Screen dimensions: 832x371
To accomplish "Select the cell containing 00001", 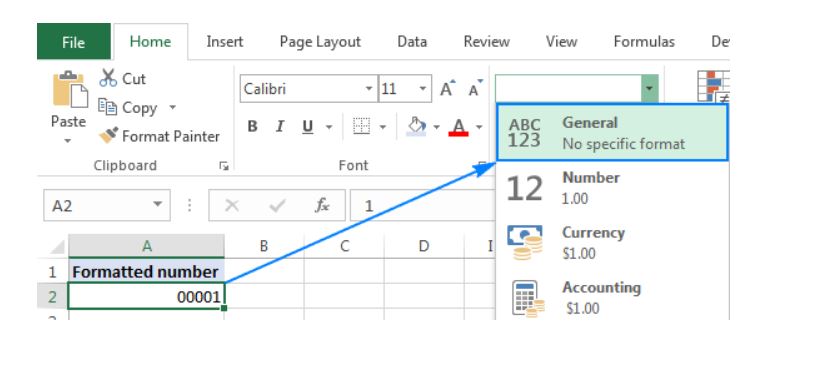I will click(x=146, y=297).
